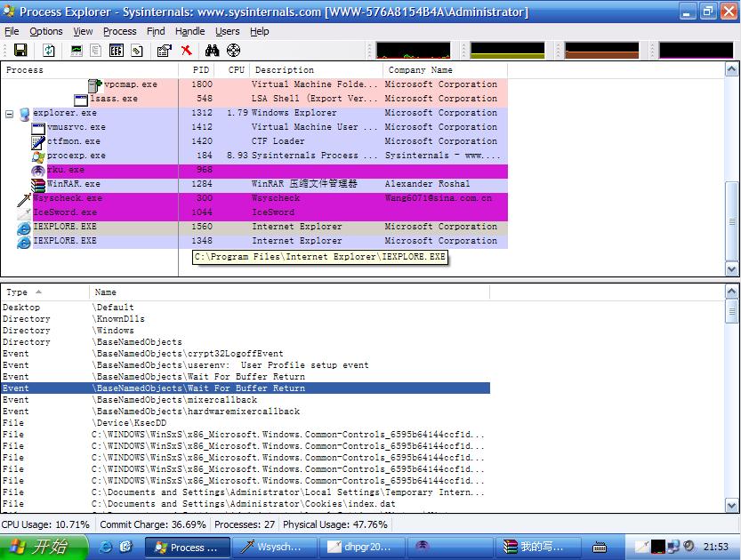741x560 pixels.
Task: Toggle the lower pane view icon
Action: tap(117, 50)
